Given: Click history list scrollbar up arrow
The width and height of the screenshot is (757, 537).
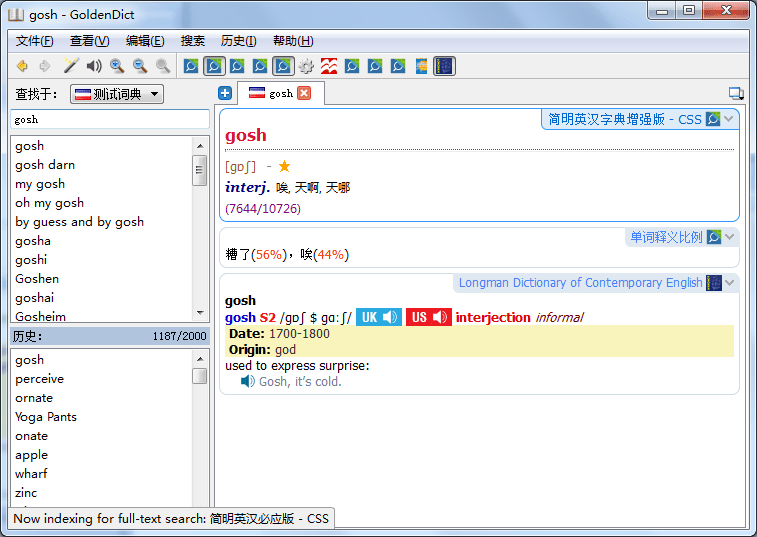Looking at the screenshot, I should [200, 359].
